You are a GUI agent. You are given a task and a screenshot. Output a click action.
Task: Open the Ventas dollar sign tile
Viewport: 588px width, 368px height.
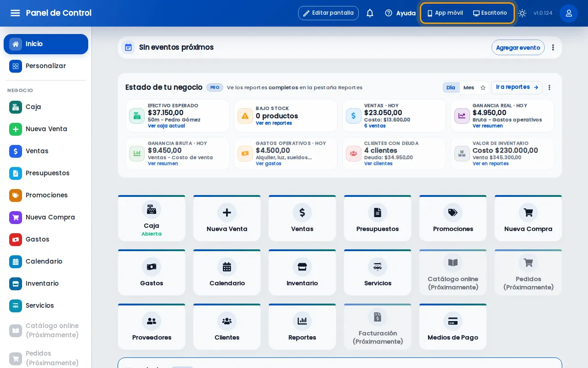click(x=302, y=218)
